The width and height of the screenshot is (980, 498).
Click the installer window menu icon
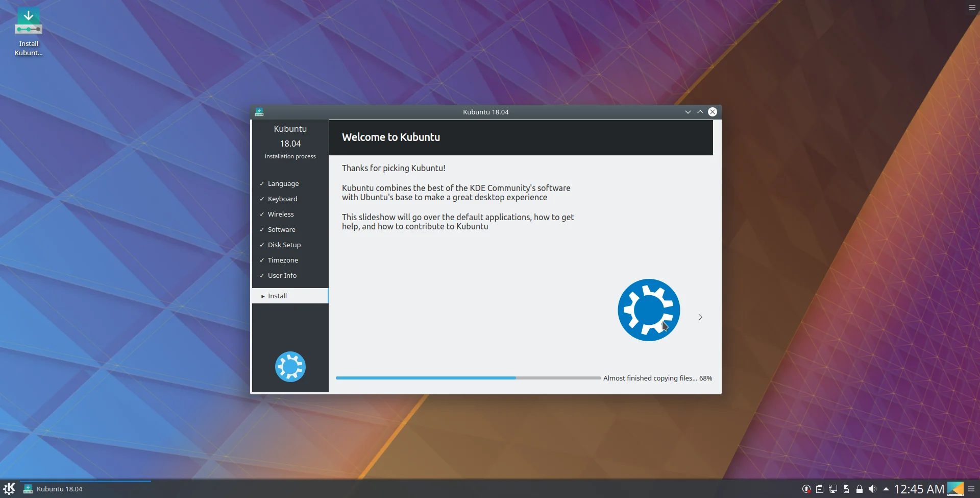click(x=259, y=112)
